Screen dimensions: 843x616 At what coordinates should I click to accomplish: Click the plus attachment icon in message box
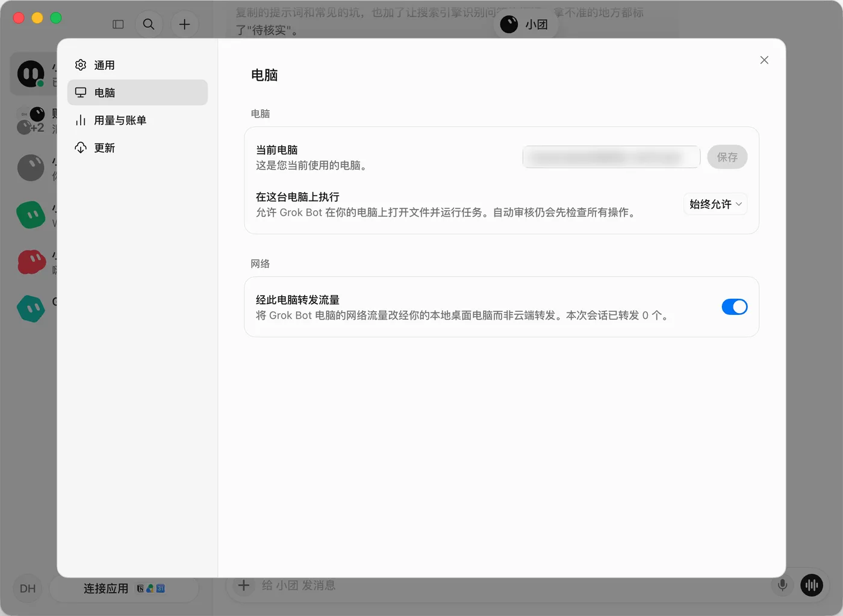244,585
